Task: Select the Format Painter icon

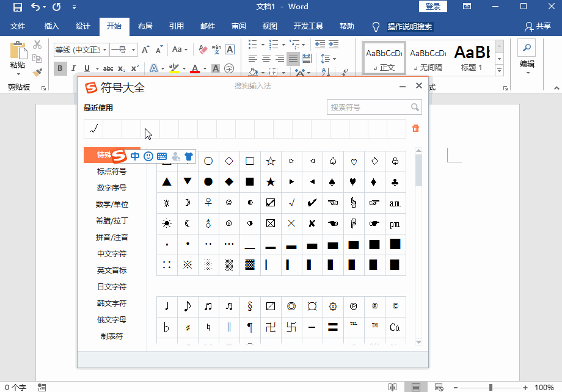Action: click(36, 73)
